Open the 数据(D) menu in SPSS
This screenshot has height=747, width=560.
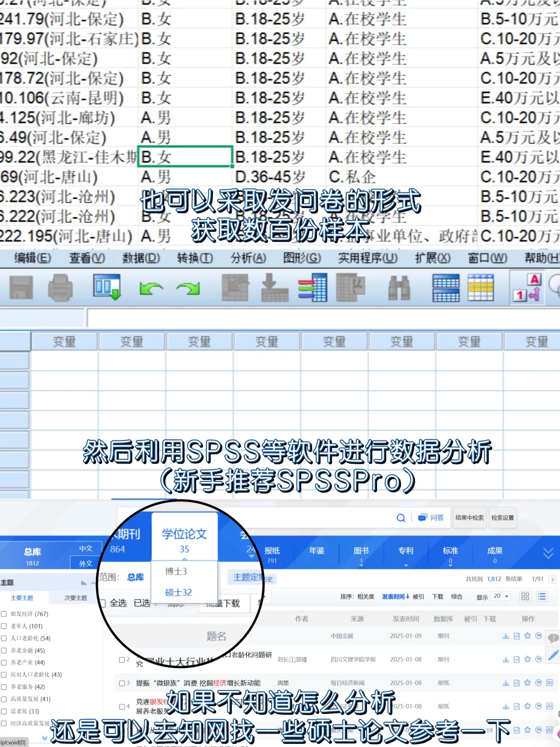(x=141, y=258)
